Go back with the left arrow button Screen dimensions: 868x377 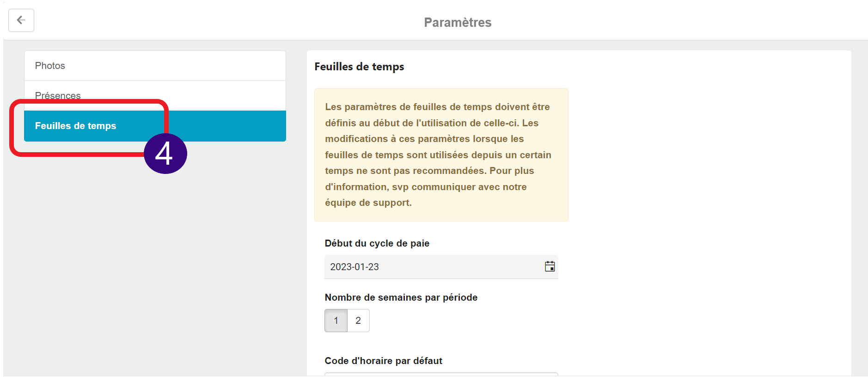pyautogui.click(x=21, y=20)
